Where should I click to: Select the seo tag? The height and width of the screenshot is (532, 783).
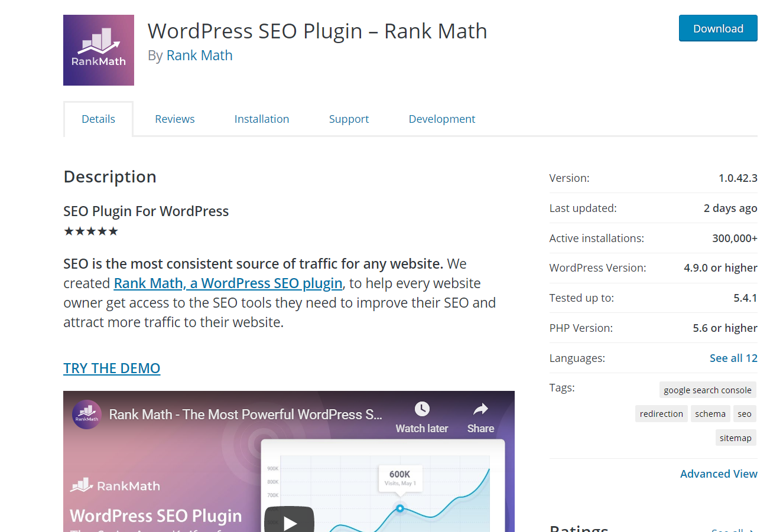(745, 413)
